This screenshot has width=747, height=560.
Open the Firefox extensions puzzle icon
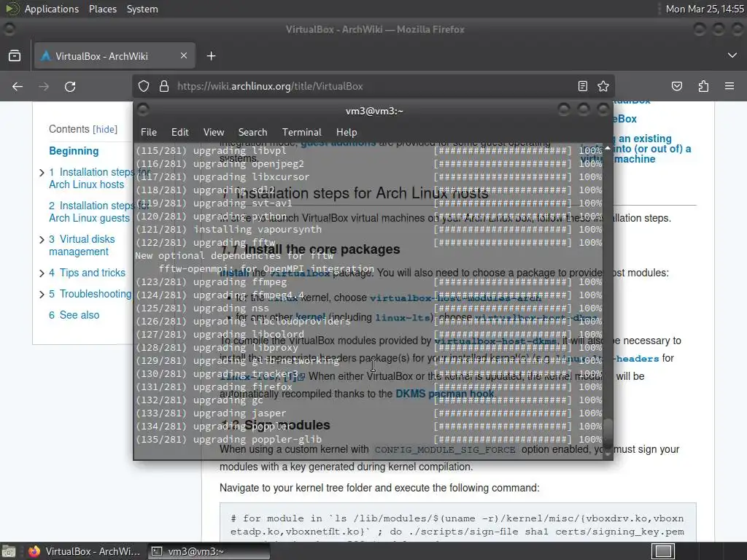click(x=703, y=86)
